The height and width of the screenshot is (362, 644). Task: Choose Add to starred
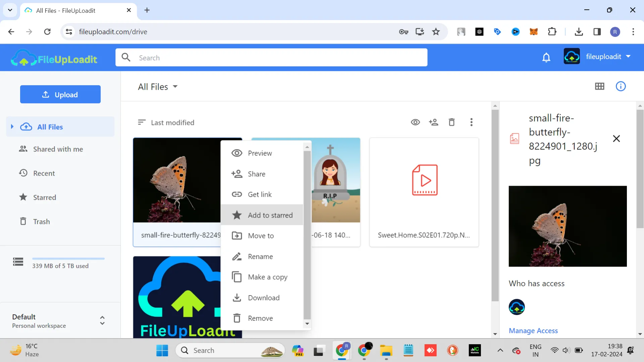(262, 215)
